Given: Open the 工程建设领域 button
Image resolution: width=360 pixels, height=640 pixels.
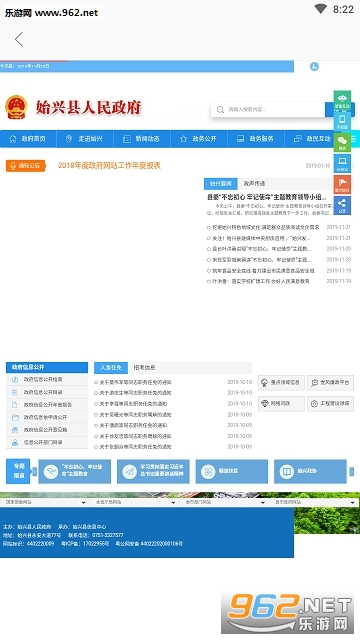Looking at the screenshot, I should (x=330, y=404).
